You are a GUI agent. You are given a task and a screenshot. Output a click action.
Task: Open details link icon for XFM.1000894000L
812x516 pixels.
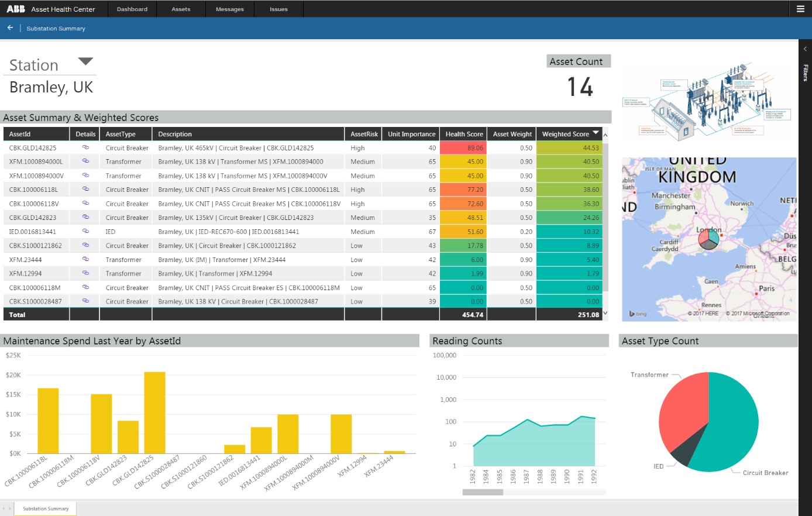(85, 161)
